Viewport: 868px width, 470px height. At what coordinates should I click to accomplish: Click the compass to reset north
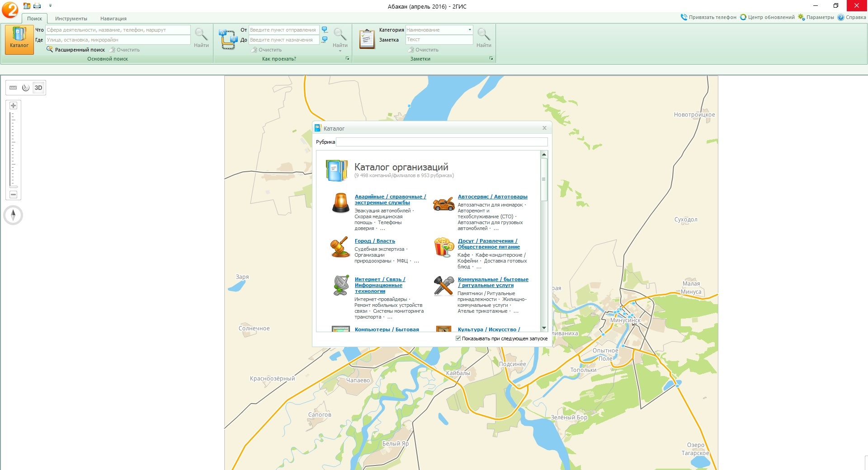tap(13, 215)
